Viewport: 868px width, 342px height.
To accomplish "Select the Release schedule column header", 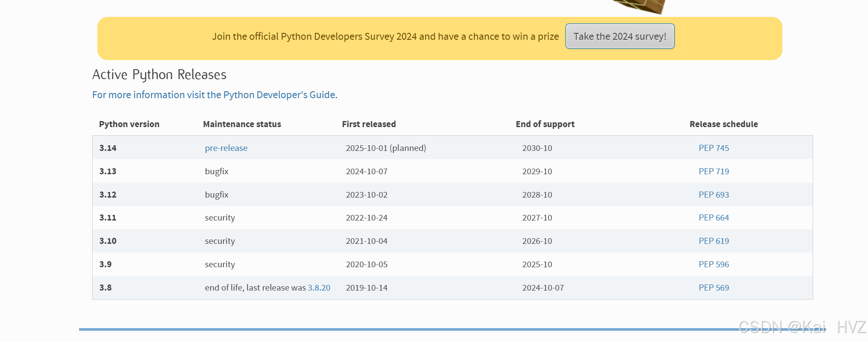I will [724, 124].
